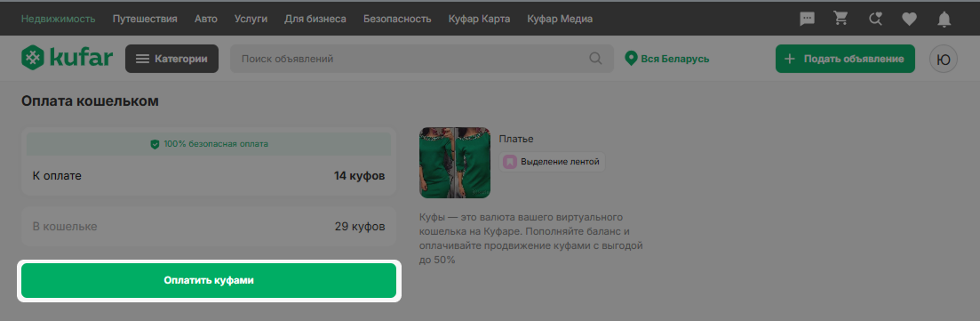Open Услуги section
This screenshot has width=980, height=321.
(x=251, y=19)
